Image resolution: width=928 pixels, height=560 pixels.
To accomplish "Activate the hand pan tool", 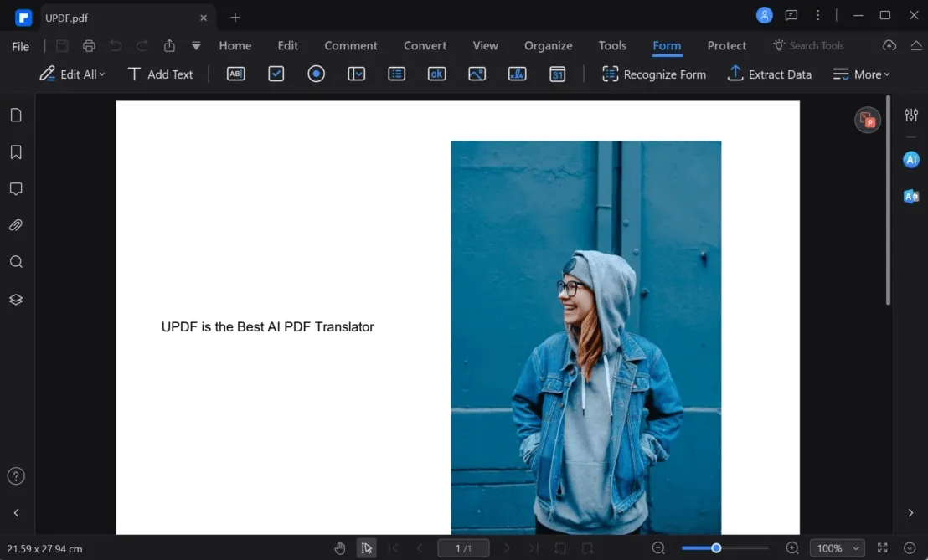I will 340,548.
